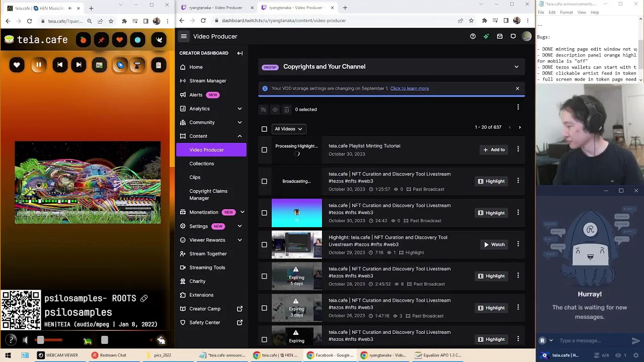This screenshot has height=362, width=644.
Task: Toggle the select-all videos checkbox
Action: coord(264,129)
